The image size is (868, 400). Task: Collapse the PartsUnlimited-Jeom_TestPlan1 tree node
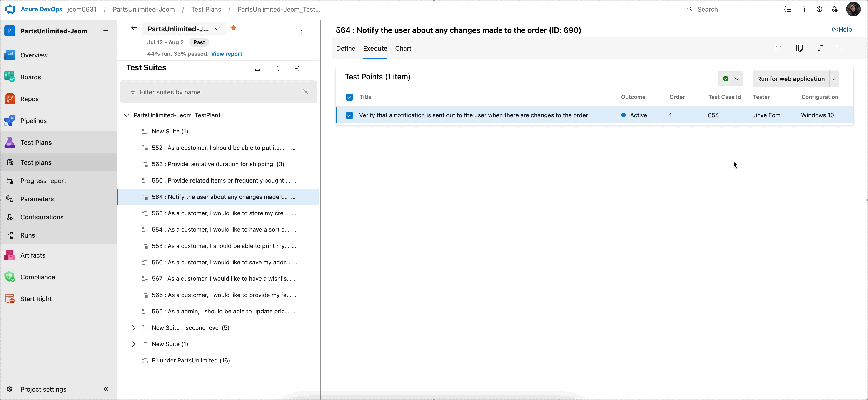coord(126,115)
